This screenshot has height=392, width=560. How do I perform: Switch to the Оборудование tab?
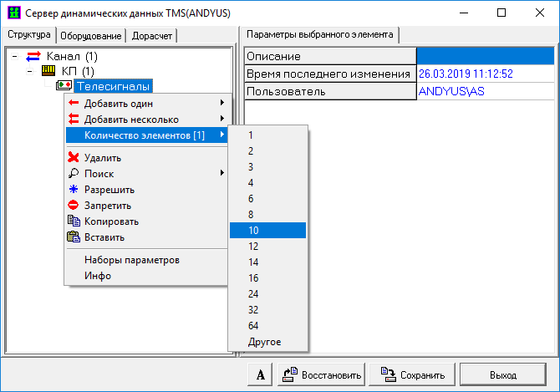(x=92, y=35)
